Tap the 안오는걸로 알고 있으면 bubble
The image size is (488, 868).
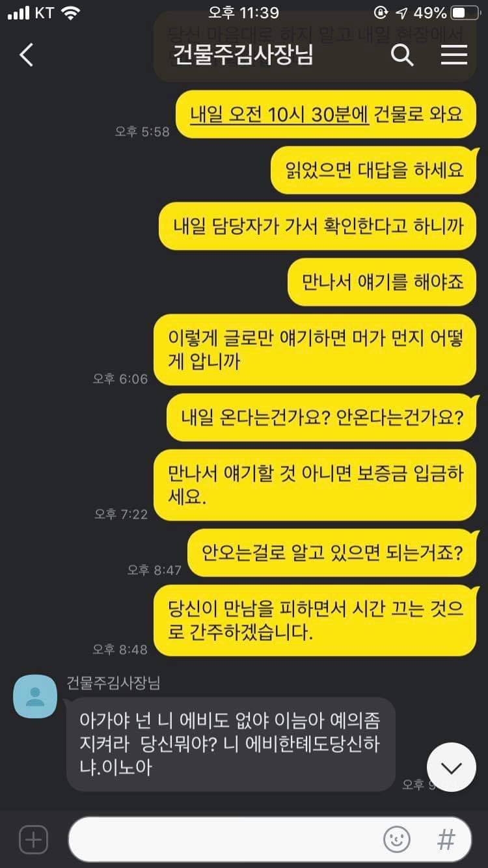point(332,553)
